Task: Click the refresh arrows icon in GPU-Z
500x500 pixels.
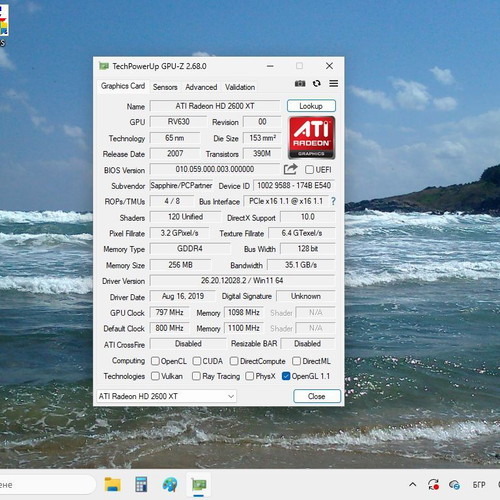Action: pos(317,83)
